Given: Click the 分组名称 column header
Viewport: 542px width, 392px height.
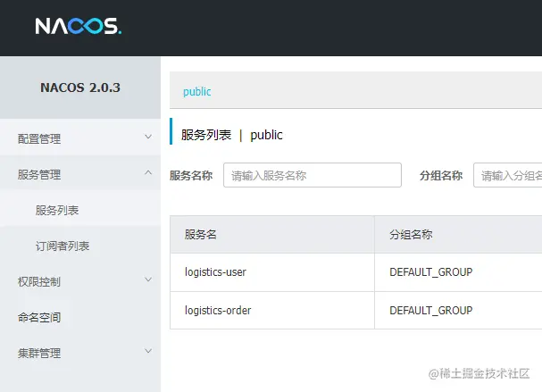Looking at the screenshot, I should pos(458,234).
